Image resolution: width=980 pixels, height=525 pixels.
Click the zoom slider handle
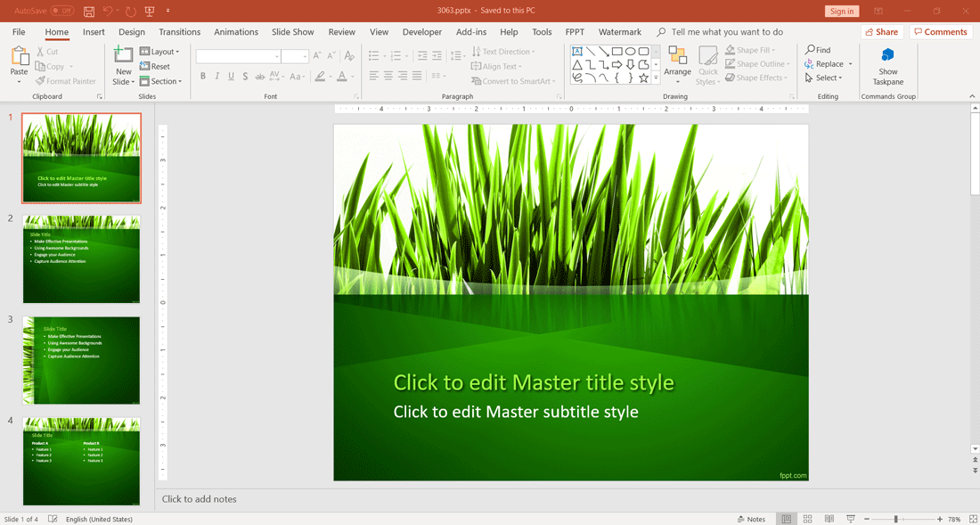click(x=895, y=519)
